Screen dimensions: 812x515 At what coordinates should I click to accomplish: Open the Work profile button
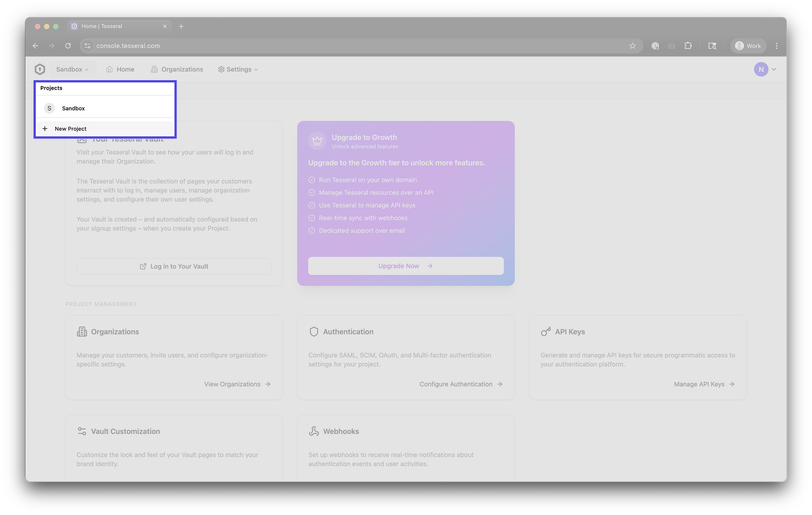[749, 46]
